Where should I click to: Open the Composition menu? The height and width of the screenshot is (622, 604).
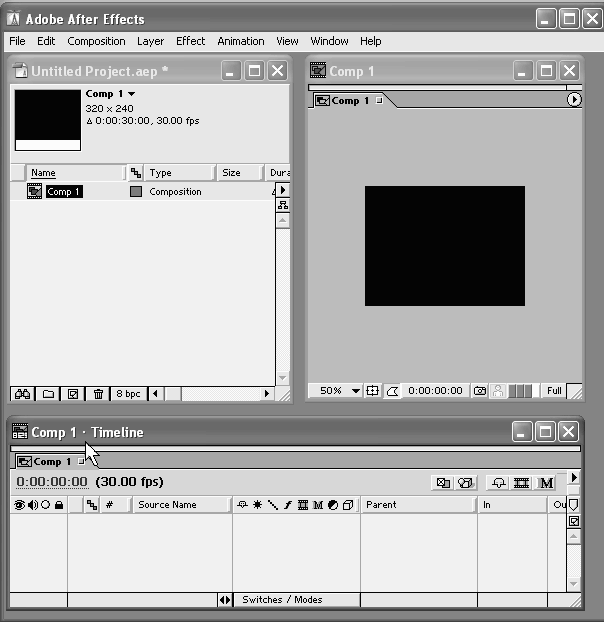[x=96, y=41]
